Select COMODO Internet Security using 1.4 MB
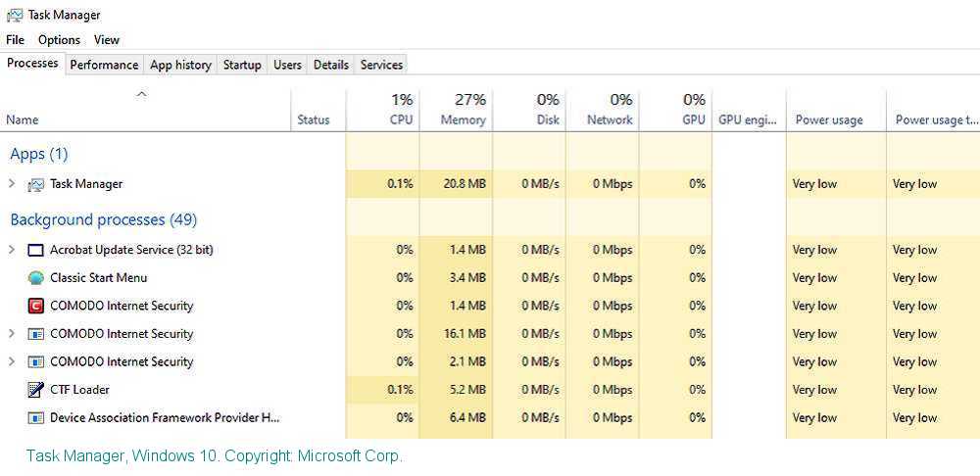 tap(490, 307)
